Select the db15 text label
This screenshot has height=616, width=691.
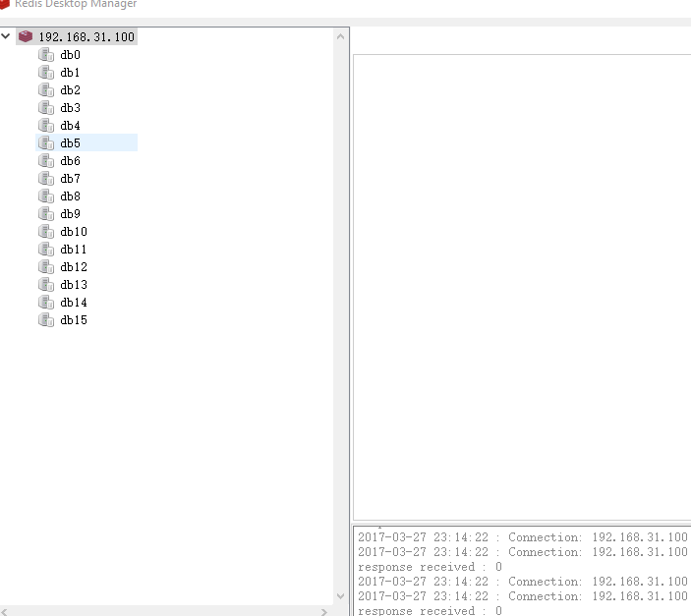click(74, 320)
